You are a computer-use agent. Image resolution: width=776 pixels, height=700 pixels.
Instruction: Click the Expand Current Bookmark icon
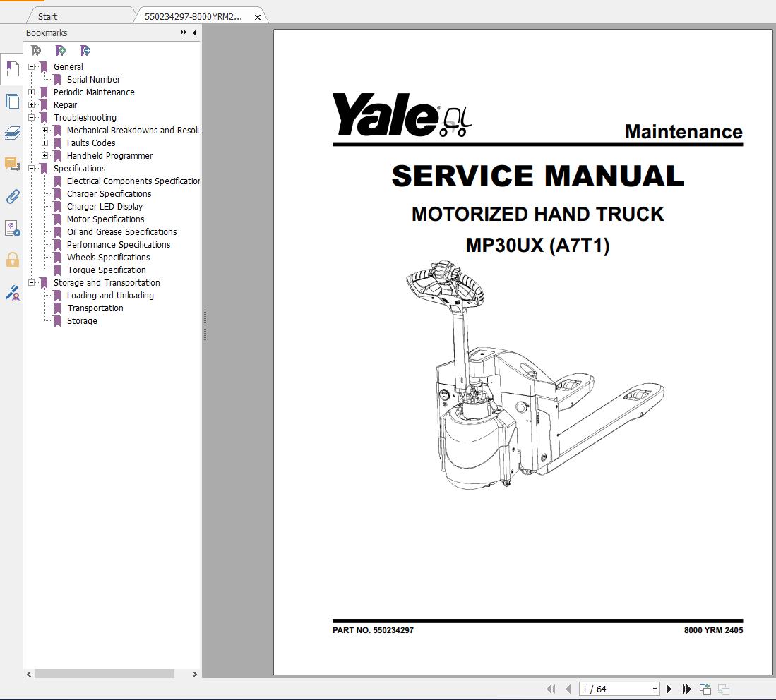coord(85,51)
